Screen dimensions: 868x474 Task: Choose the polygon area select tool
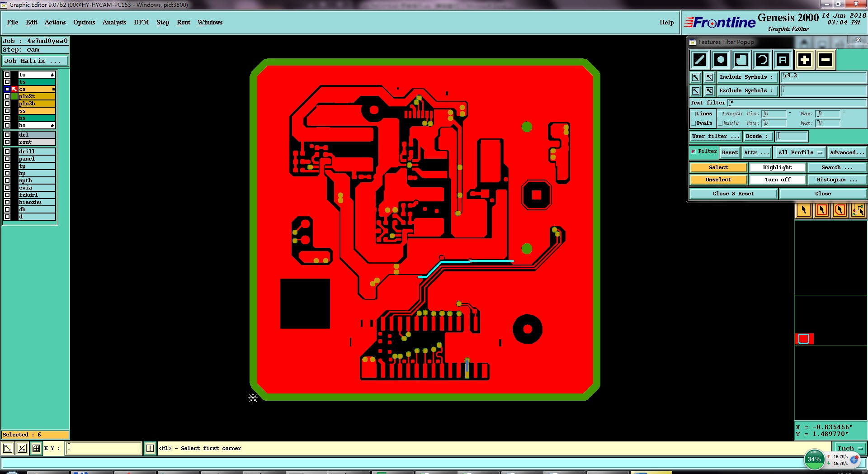tap(840, 210)
